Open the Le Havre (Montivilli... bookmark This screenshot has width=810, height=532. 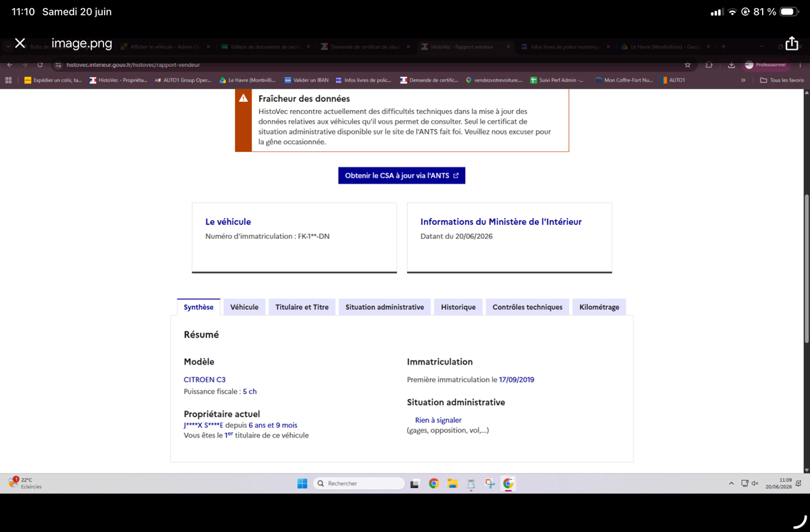coord(248,80)
